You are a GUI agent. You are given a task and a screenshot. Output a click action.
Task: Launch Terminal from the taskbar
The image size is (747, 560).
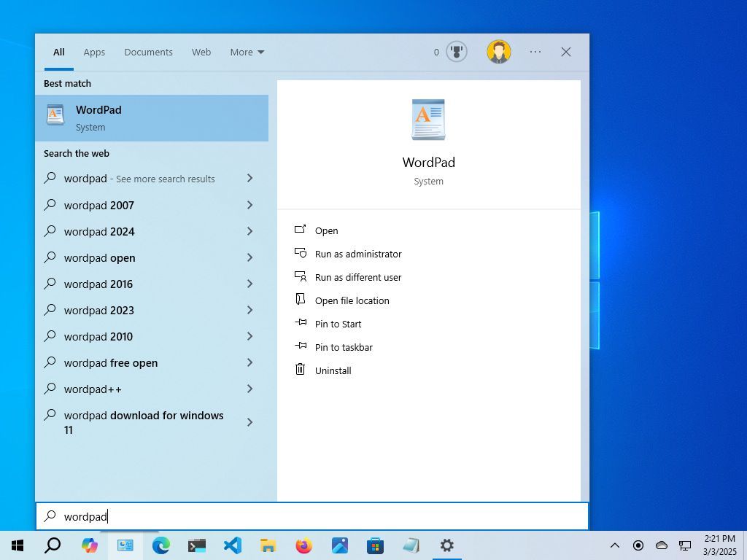196,545
